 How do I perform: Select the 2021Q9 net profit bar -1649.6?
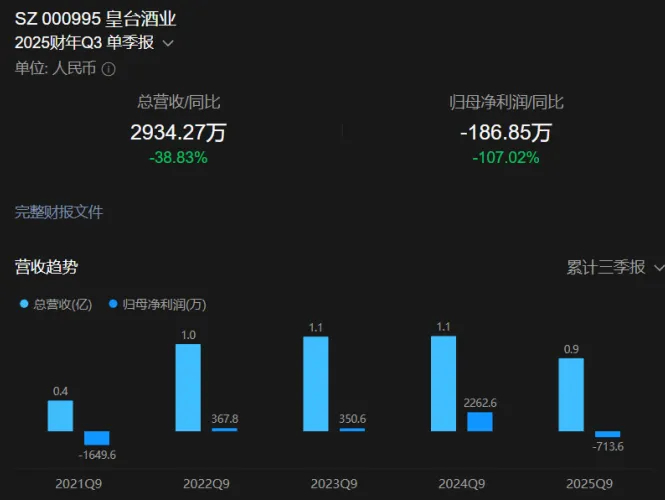tap(97, 438)
